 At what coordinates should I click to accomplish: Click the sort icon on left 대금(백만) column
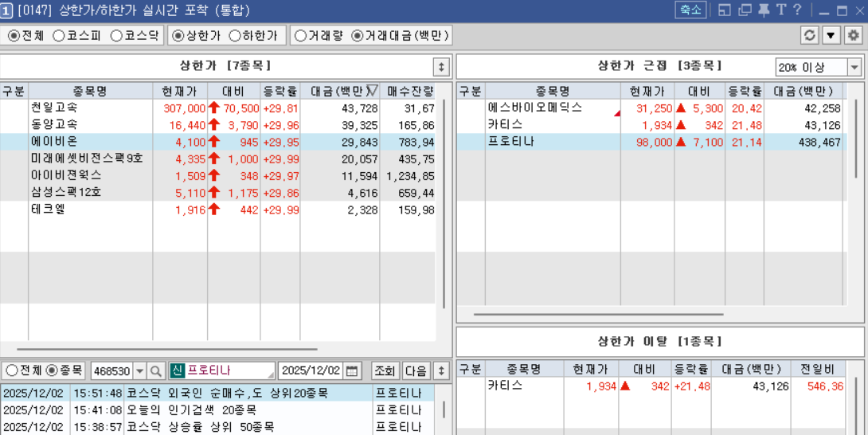(x=373, y=91)
